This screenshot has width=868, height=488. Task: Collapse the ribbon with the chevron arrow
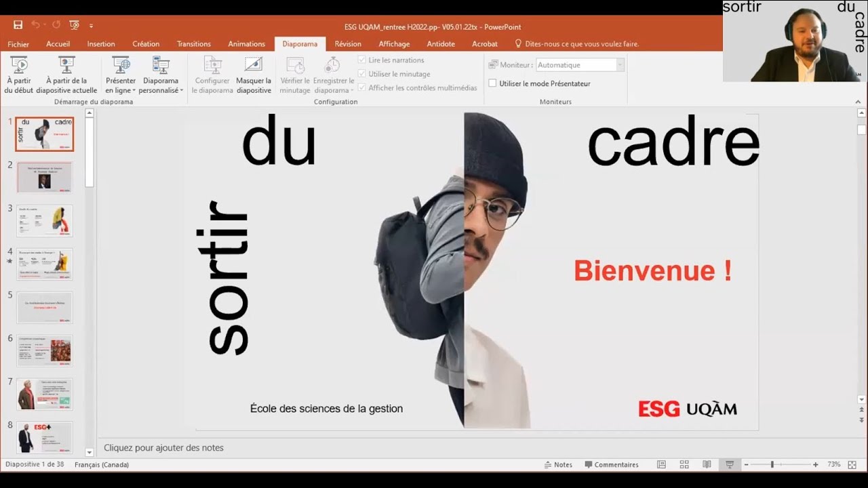click(x=858, y=102)
